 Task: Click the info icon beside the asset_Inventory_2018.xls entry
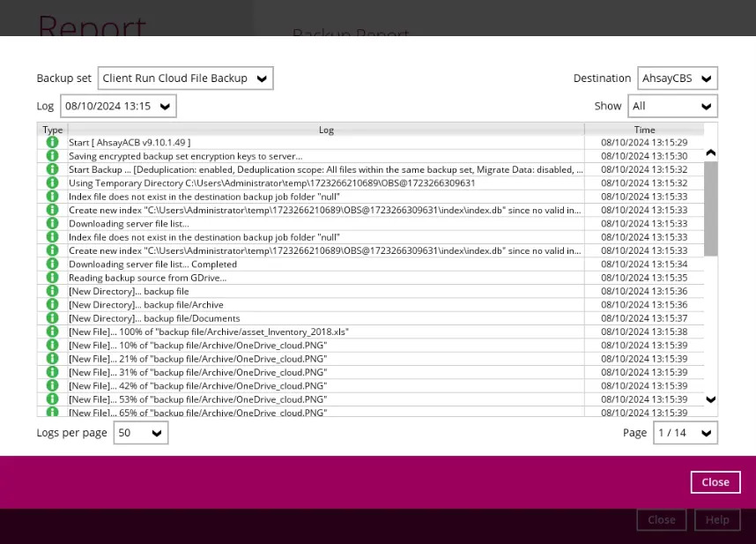click(52, 332)
